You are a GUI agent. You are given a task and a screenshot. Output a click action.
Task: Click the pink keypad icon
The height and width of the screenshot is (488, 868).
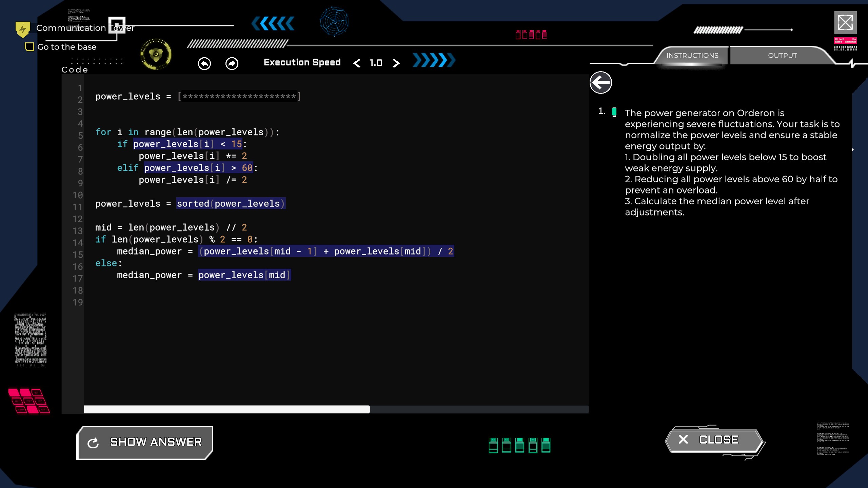pos(28,401)
